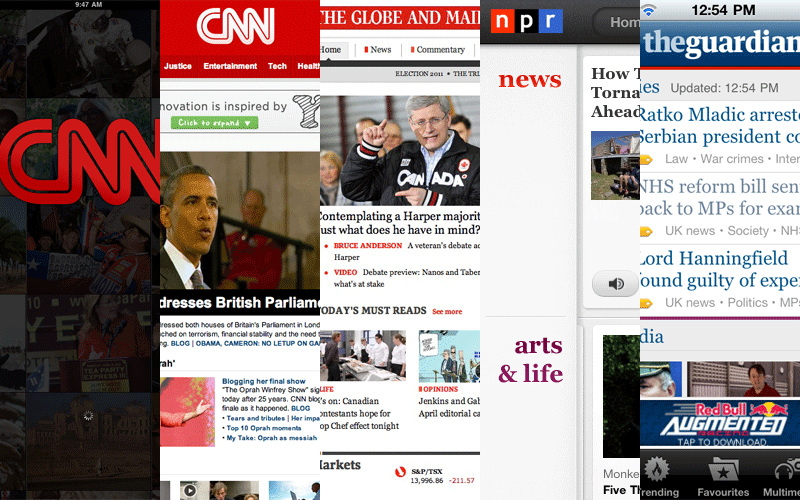Open the Trending tab with flame icon
This screenshot has height=500, width=800.
(658, 475)
